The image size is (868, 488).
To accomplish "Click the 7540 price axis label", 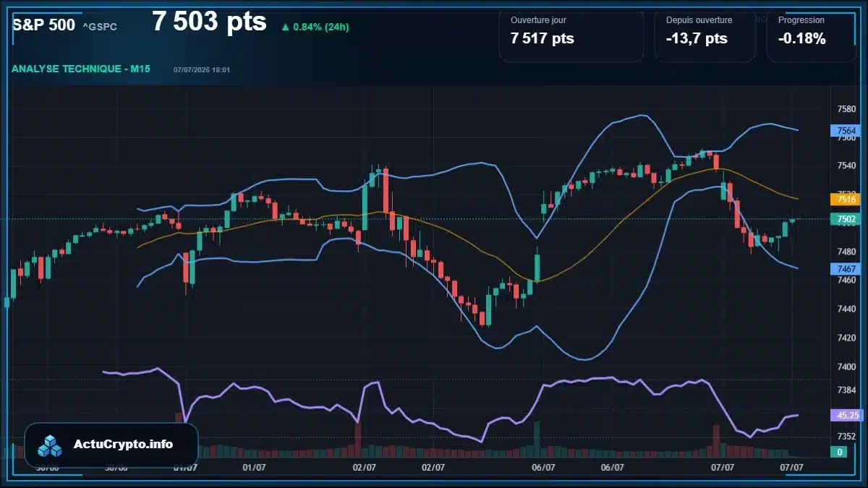I will pos(846,166).
